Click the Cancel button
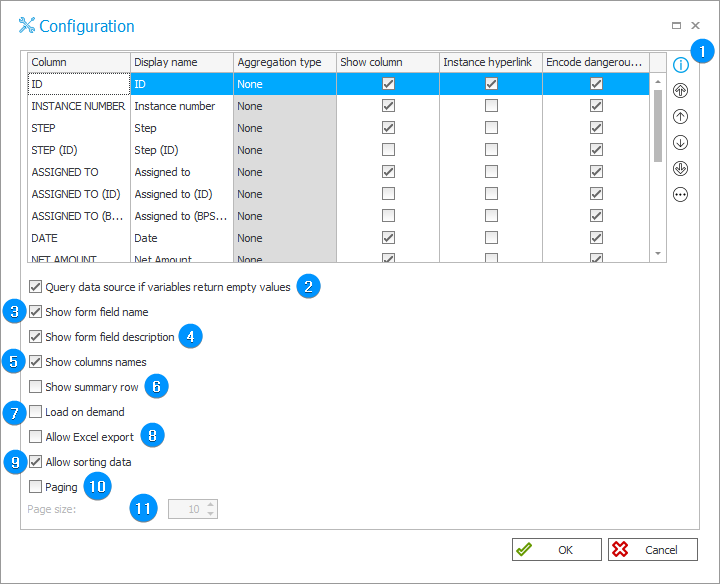The width and height of the screenshot is (720, 584). click(652, 550)
